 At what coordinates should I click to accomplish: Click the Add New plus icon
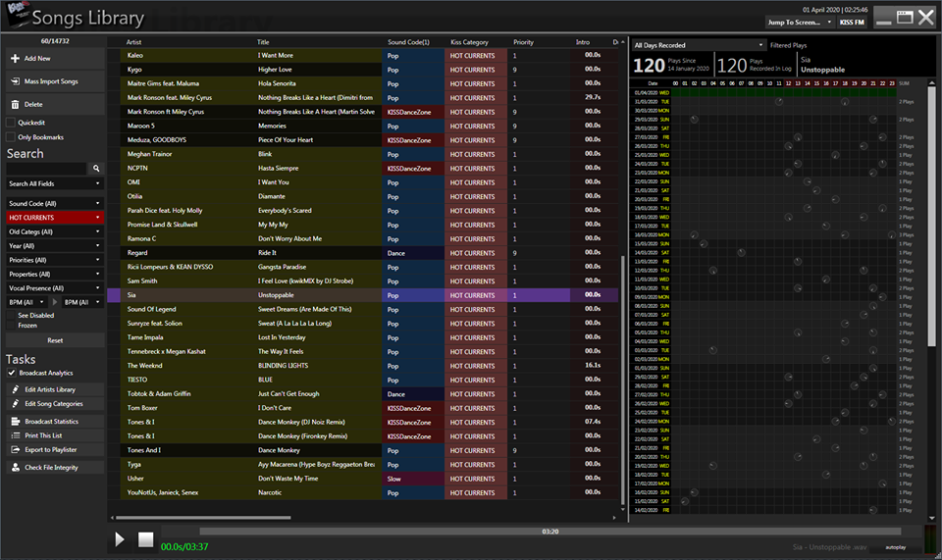(x=15, y=58)
